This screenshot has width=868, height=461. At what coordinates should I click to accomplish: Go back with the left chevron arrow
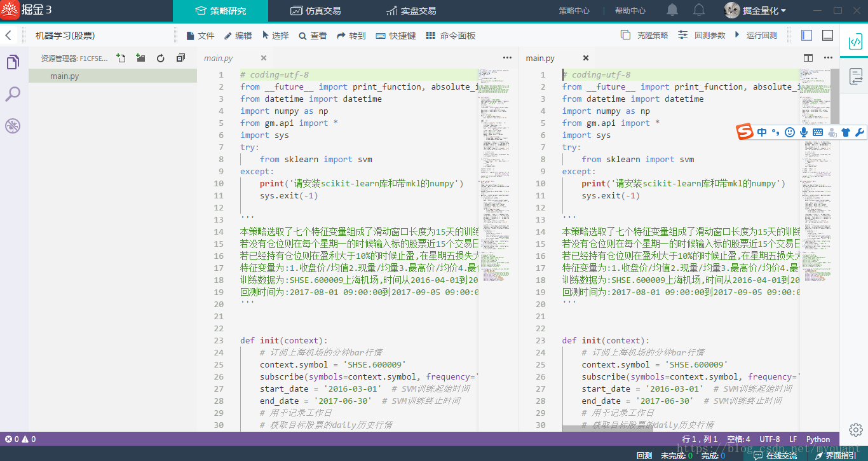8,36
